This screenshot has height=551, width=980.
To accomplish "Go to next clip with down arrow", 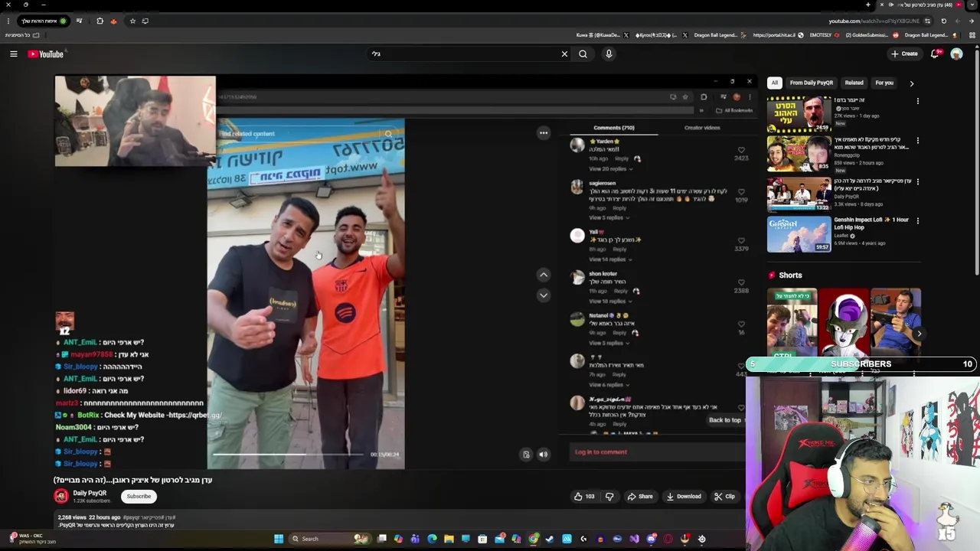I will [544, 295].
